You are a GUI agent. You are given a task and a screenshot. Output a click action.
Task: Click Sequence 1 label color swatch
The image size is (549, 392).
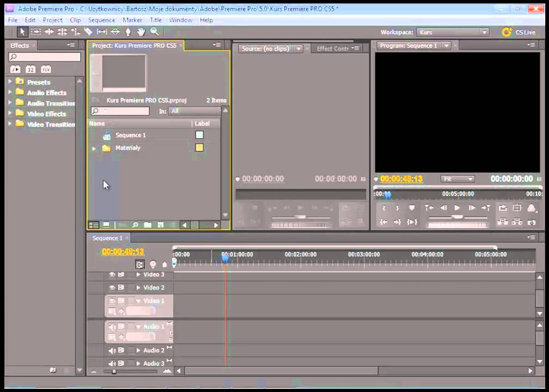point(199,135)
